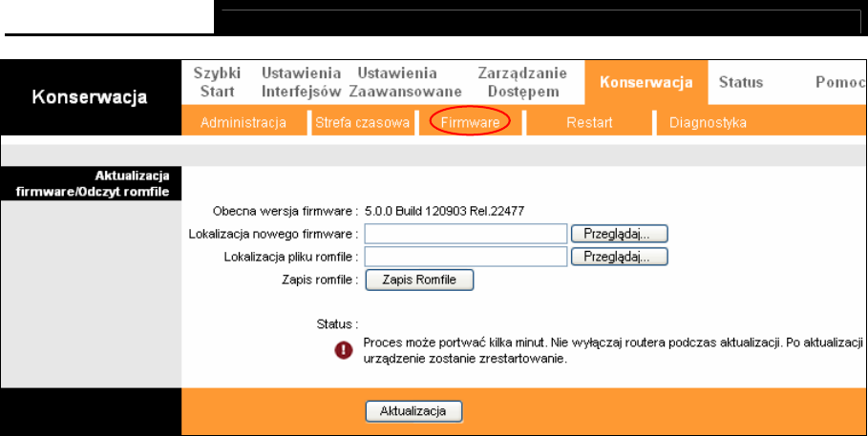Click the Konserwacja title in the sidebar
The height and width of the screenshot is (436, 868).
tap(90, 96)
